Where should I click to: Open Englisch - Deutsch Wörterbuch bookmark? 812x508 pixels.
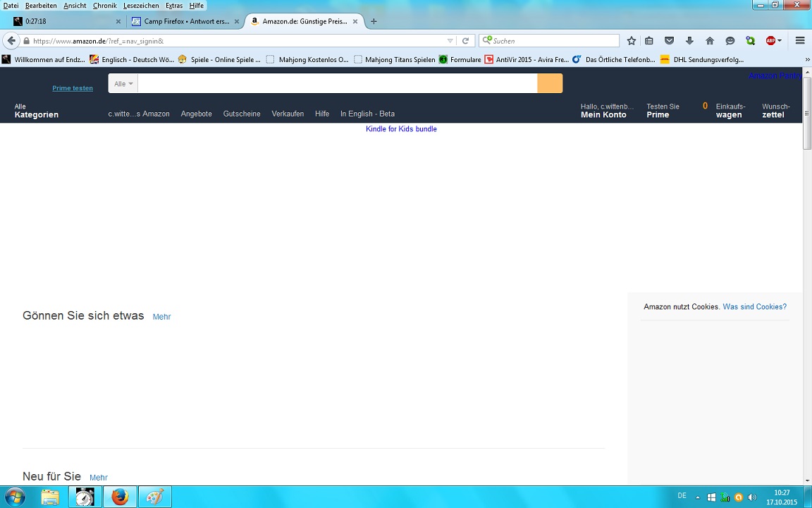(x=132, y=59)
